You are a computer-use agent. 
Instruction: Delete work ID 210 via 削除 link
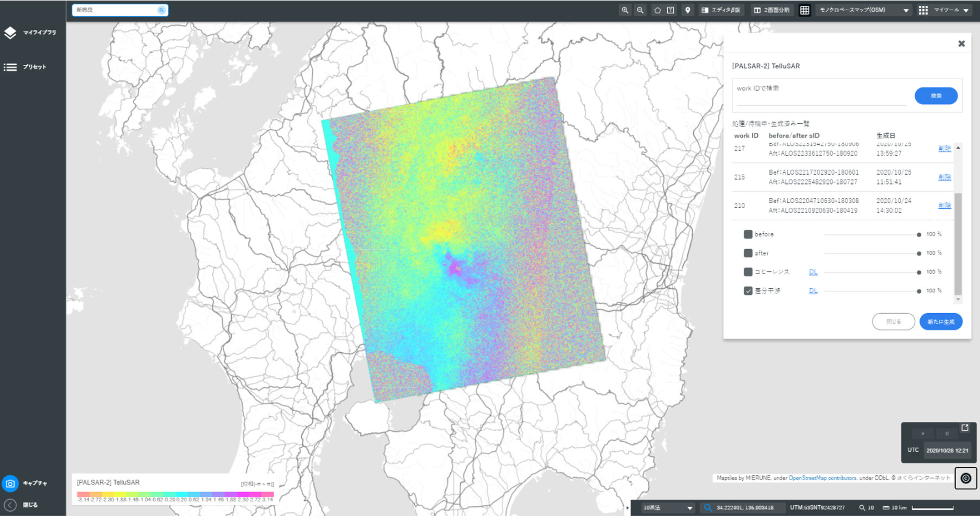tap(945, 206)
